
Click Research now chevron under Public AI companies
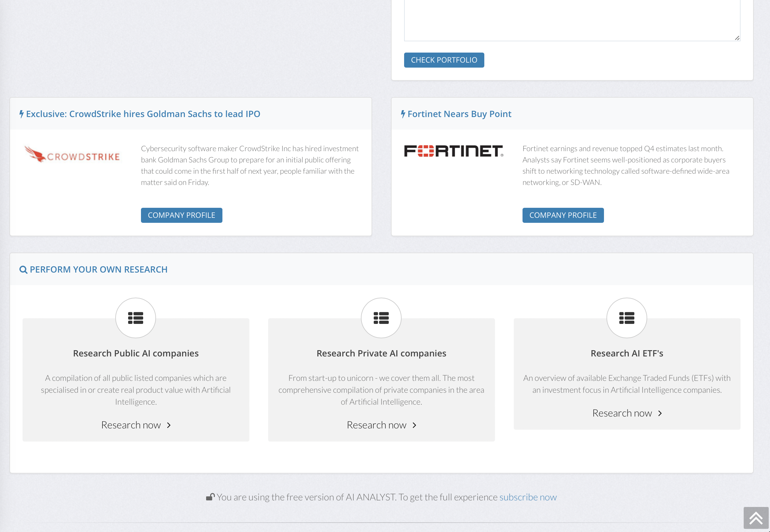click(x=169, y=425)
